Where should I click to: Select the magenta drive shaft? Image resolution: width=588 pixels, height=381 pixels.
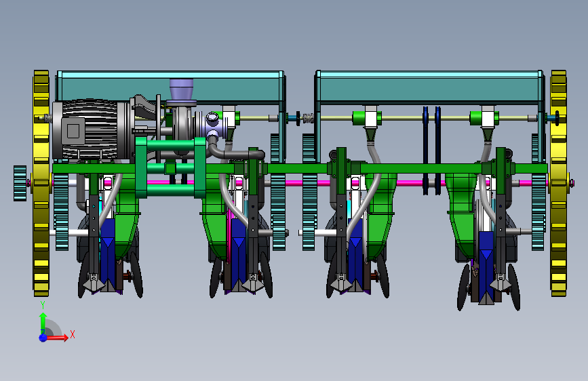click(300, 183)
